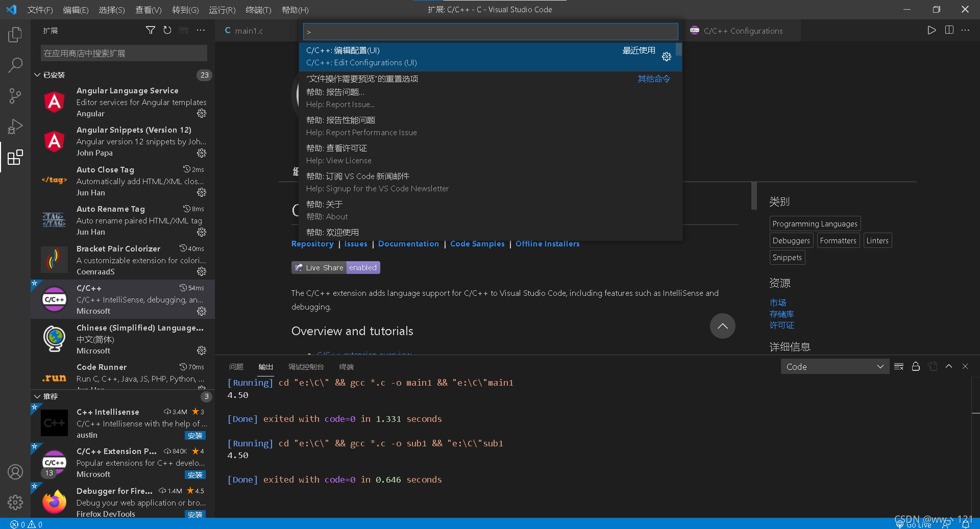The height and width of the screenshot is (529, 980).
Task: Close the bottom panel
Action: tap(965, 366)
